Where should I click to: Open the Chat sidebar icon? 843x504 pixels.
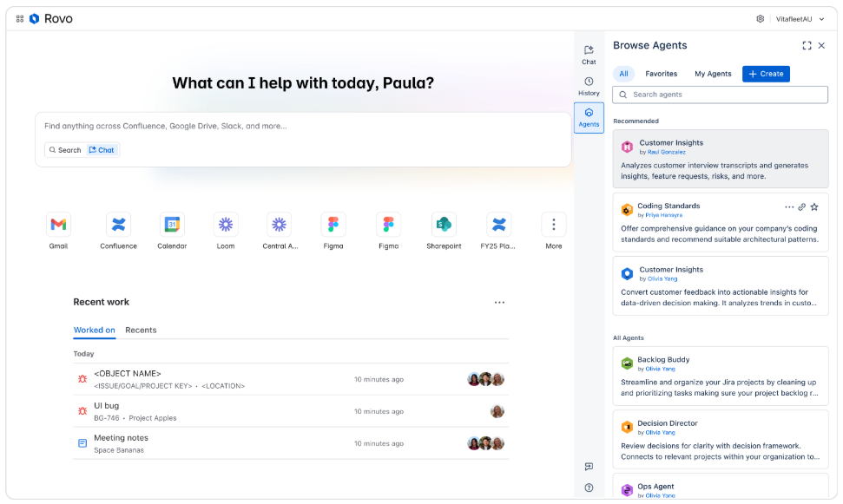[589, 55]
